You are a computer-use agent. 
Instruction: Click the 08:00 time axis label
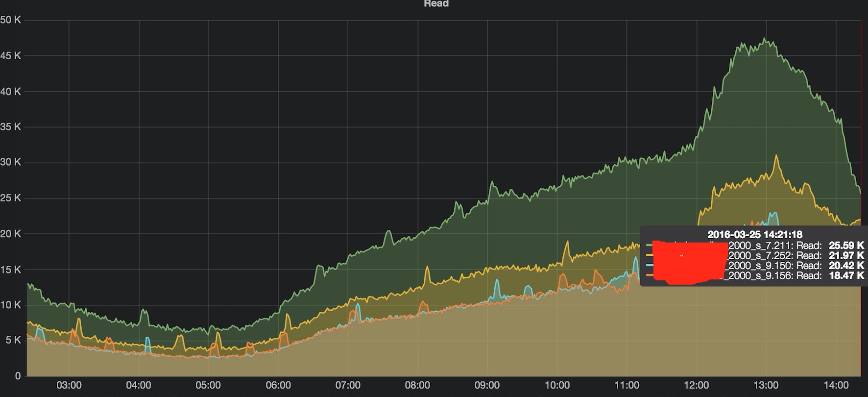[x=417, y=385]
